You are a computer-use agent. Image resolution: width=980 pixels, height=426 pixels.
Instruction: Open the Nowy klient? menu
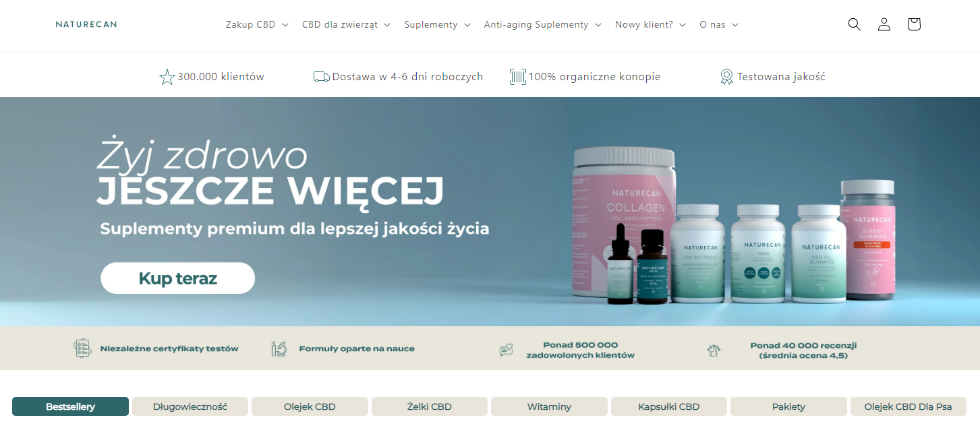coord(650,24)
